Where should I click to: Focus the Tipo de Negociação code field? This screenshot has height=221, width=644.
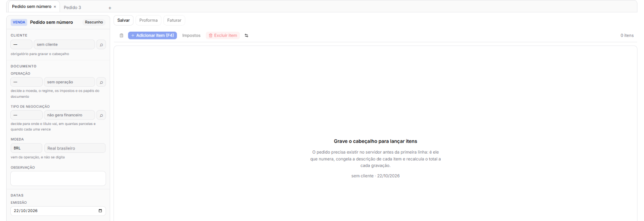(26, 115)
